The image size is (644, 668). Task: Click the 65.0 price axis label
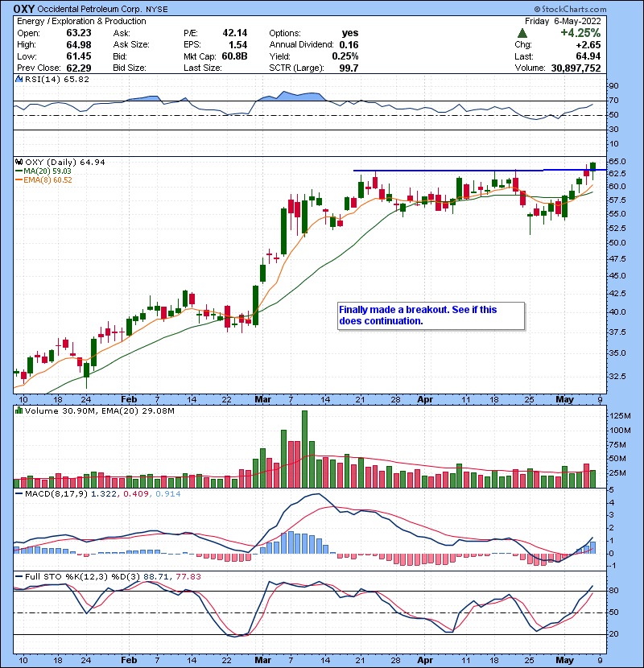click(617, 162)
